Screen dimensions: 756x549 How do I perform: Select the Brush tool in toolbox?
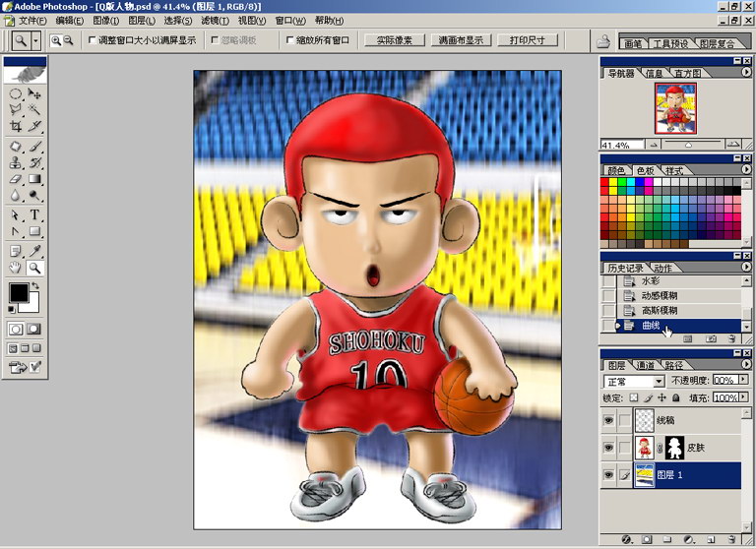pyautogui.click(x=34, y=146)
